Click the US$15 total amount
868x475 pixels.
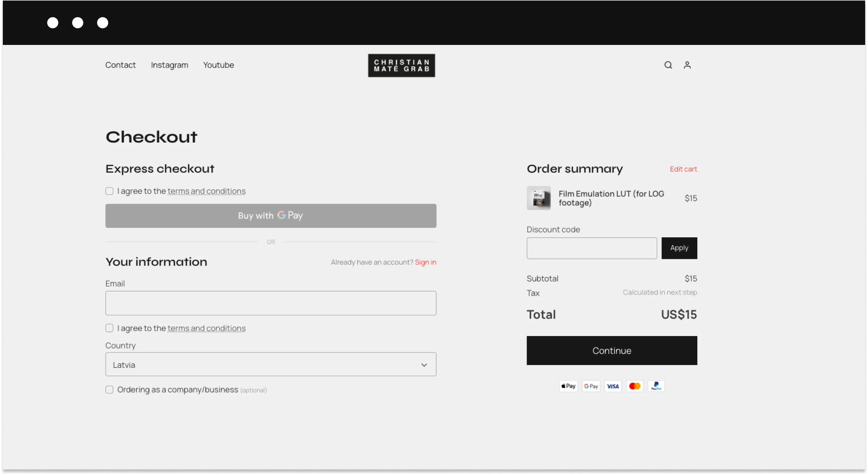[679, 314]
